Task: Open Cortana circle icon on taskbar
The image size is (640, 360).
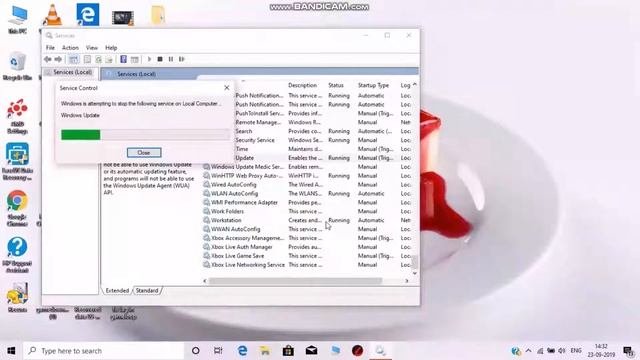Action: (x=196, y=351)
